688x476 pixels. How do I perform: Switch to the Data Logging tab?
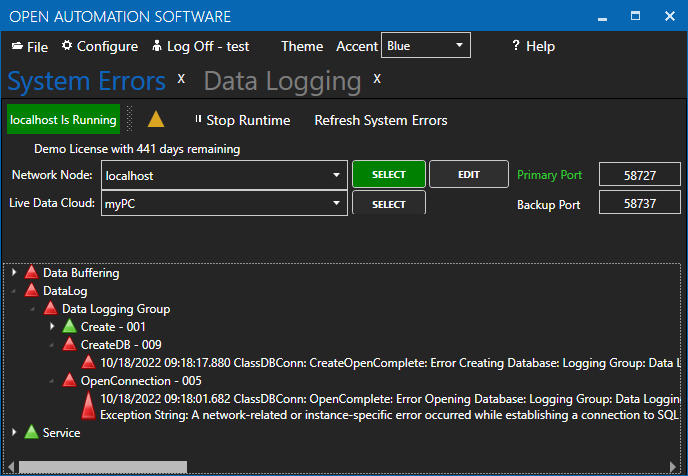(x=282, y=81)
